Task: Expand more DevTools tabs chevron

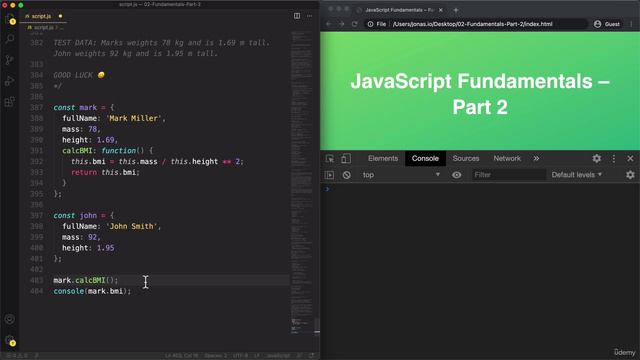Action: [536, 158]
